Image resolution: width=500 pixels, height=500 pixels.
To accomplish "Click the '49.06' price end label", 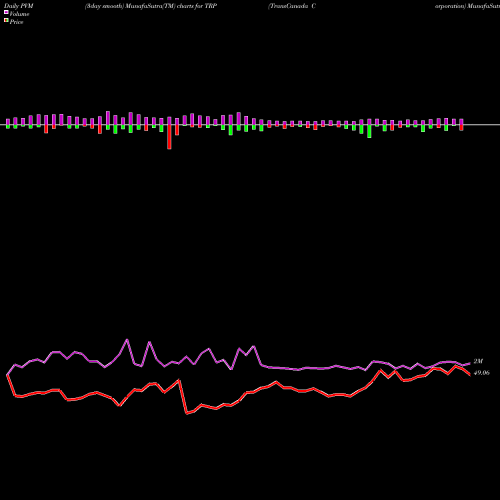I will coord(482,373).
